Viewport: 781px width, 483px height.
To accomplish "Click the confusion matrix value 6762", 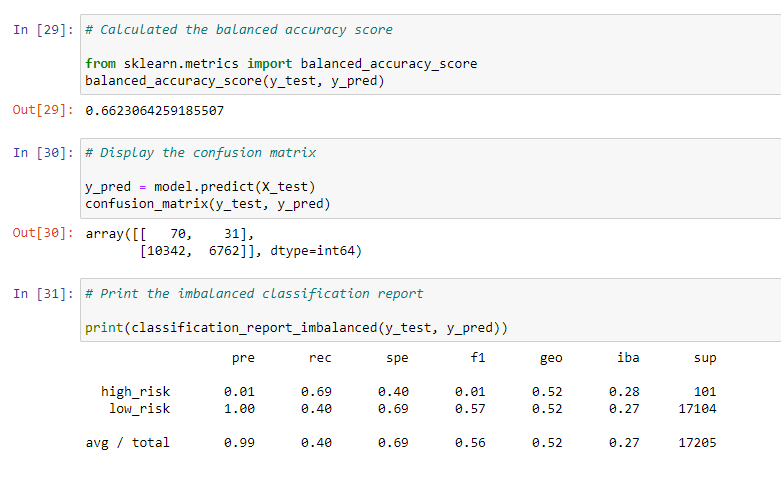I will (x=224, y=250).
